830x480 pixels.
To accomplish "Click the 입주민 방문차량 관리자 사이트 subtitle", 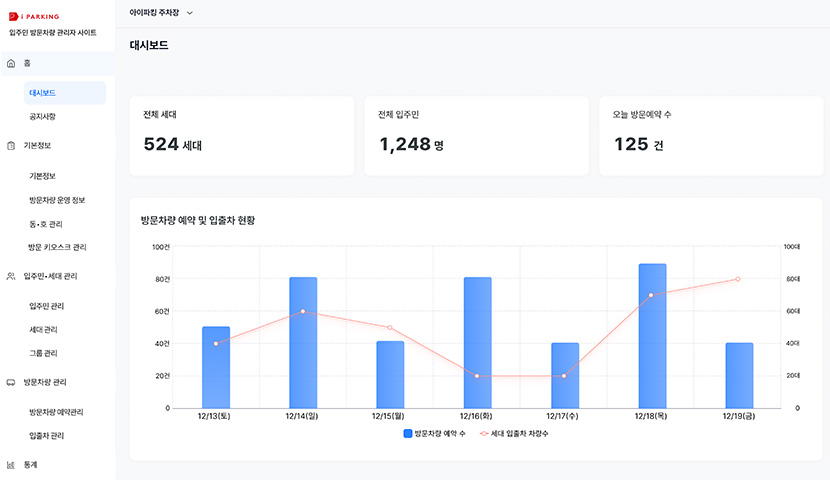I will click(53, 32).
